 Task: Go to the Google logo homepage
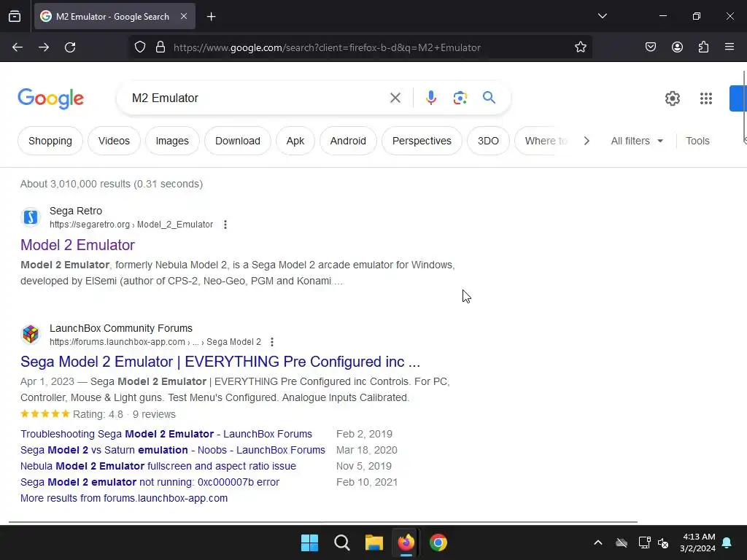(x=50, y=98)
